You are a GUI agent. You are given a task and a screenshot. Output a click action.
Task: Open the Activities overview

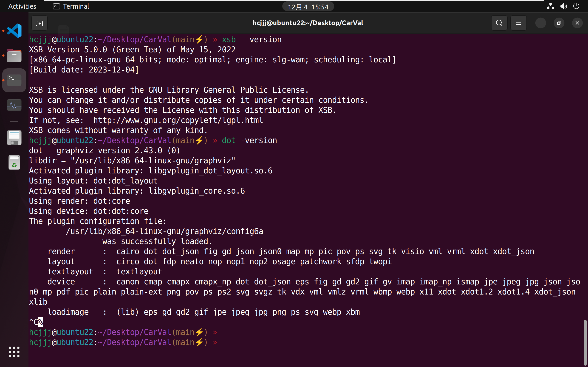(x=22, y=6)
